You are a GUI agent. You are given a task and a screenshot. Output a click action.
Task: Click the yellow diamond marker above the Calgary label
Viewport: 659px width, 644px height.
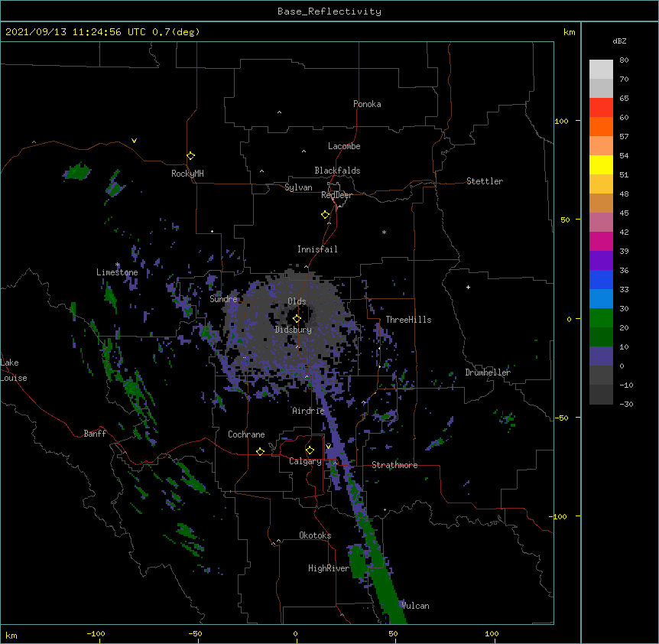point(310,450)
